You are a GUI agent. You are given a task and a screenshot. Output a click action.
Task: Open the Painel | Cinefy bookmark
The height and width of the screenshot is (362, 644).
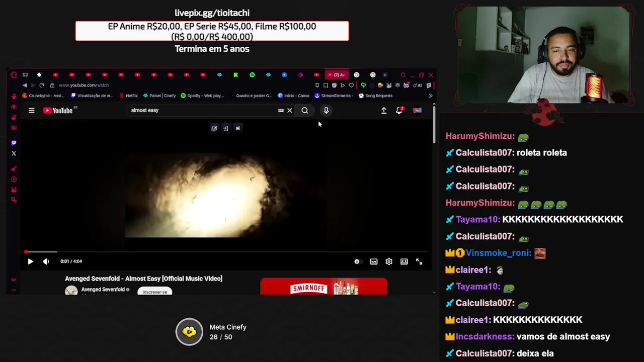(x=159, y=96)
